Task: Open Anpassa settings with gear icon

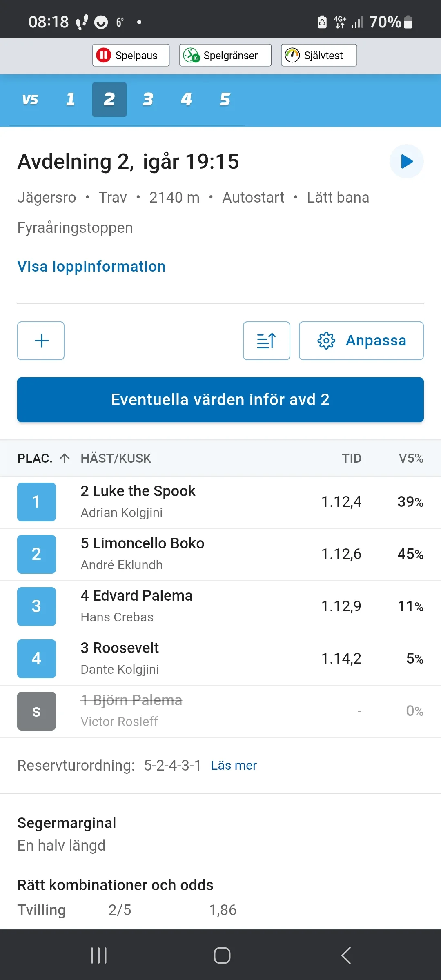Action: [361, 341]
